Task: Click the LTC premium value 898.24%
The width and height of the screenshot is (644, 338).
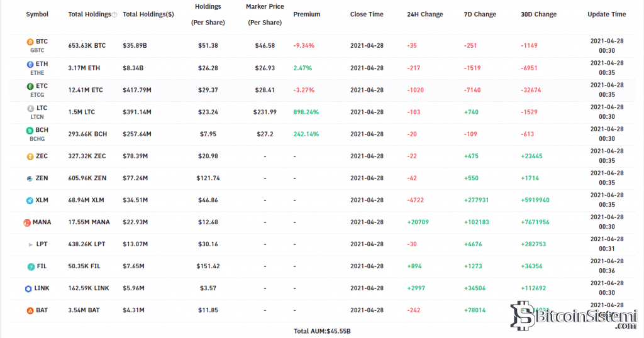Action: tap(306, 112)
